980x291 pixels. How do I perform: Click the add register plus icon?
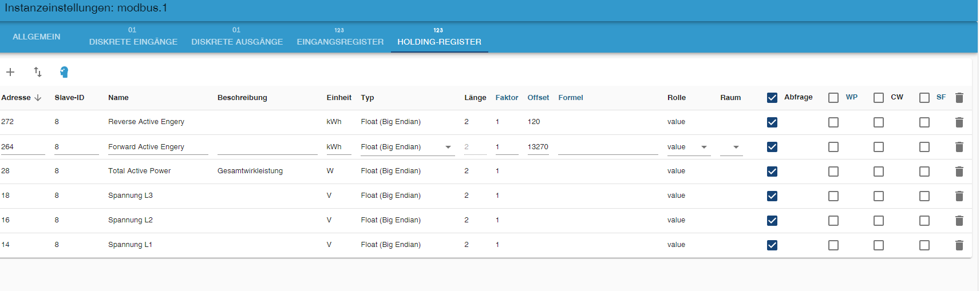pos(10,72)
